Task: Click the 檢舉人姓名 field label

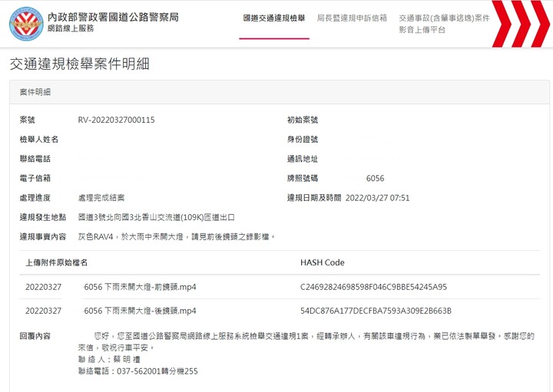Action: (x=39, y=140)
